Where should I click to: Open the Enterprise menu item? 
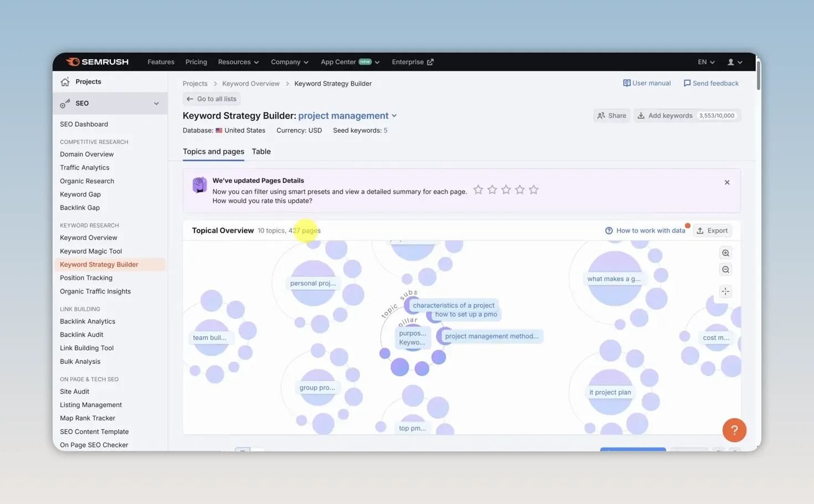pyautogui.click(x=413, y=62)
